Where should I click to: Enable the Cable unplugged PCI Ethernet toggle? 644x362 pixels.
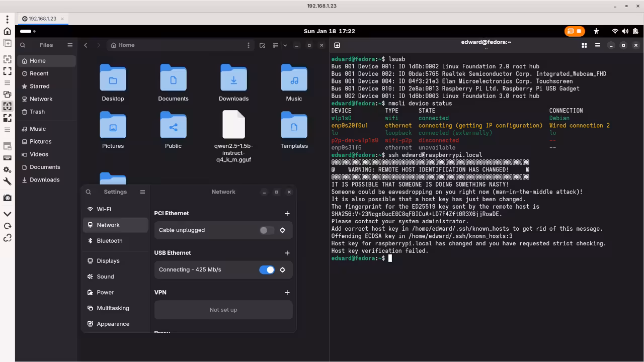(266, 230)
